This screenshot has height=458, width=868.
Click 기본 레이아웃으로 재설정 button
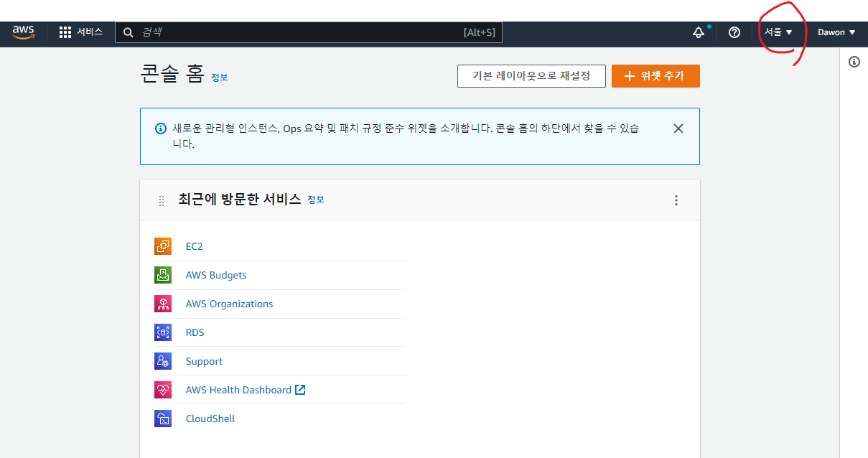point(531,76)
